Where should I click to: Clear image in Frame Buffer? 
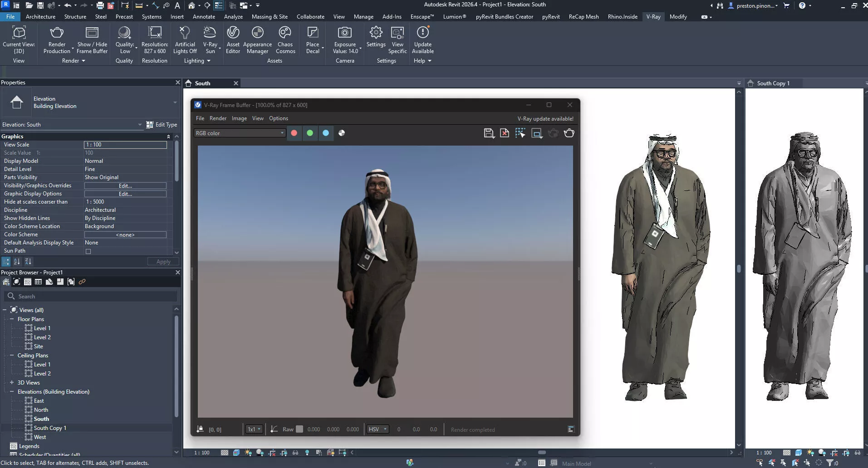(x=505, y=133)
